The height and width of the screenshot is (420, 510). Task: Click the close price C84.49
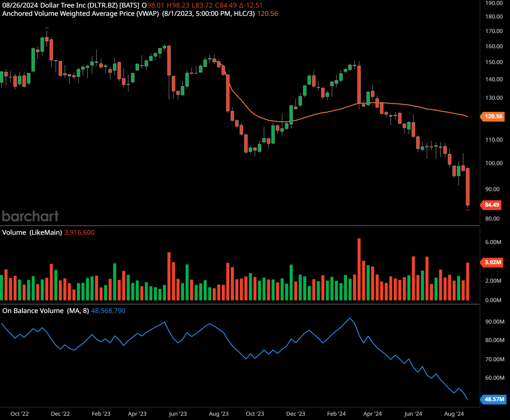point(226,5)
